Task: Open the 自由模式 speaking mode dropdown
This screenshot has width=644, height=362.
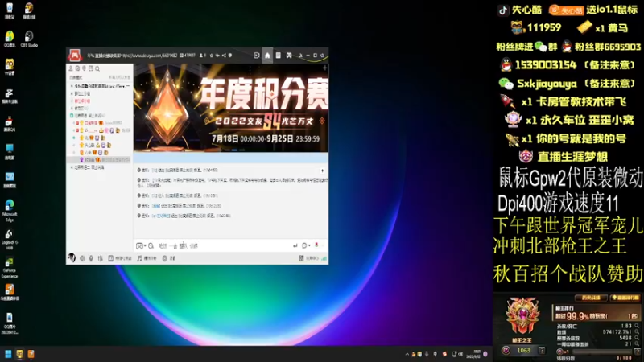Action: (x=76, y=77)
